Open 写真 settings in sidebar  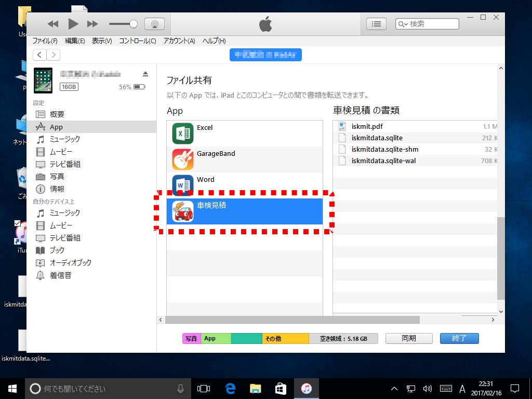pos(57,177)
